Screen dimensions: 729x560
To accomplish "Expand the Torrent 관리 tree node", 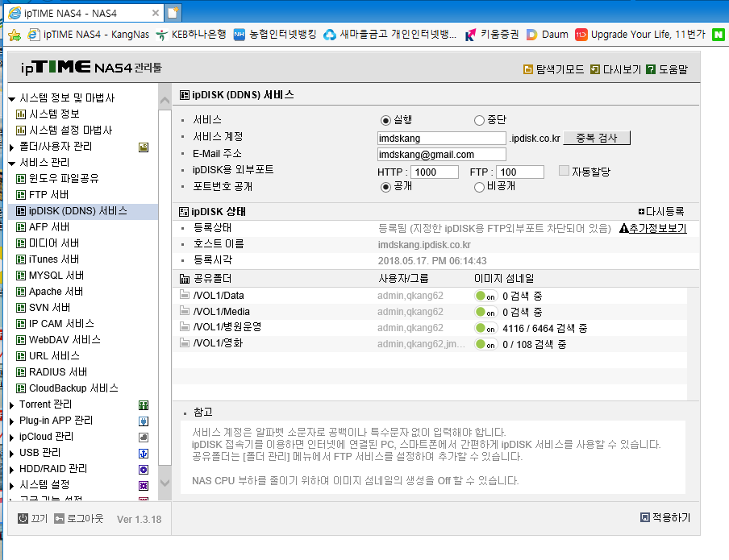I will point(12,405).
